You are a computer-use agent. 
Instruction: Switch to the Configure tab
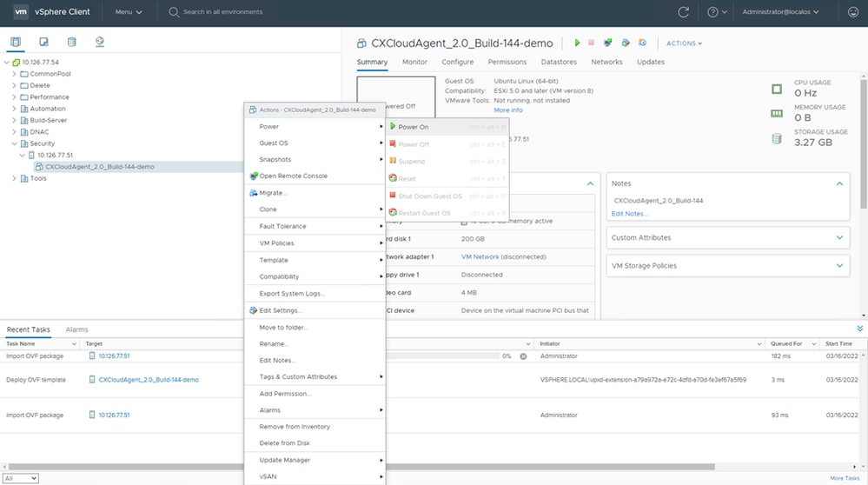click(x=457, y=62)
